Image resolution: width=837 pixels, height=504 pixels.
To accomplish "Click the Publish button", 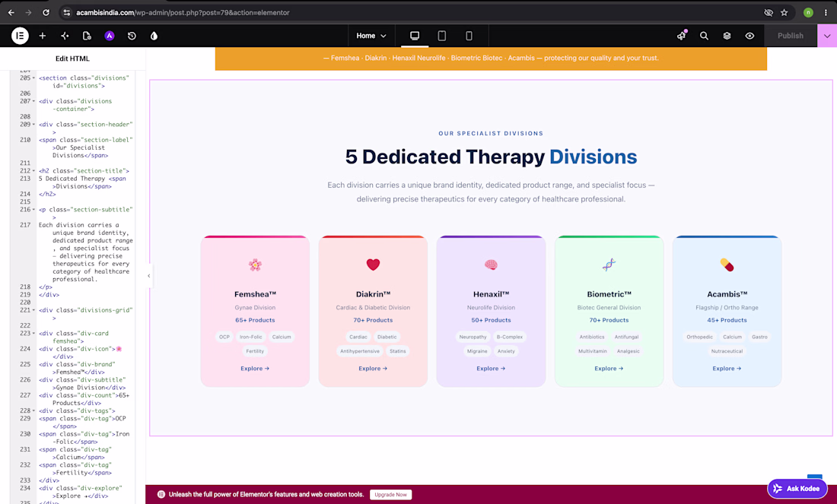I will (791, 36).
